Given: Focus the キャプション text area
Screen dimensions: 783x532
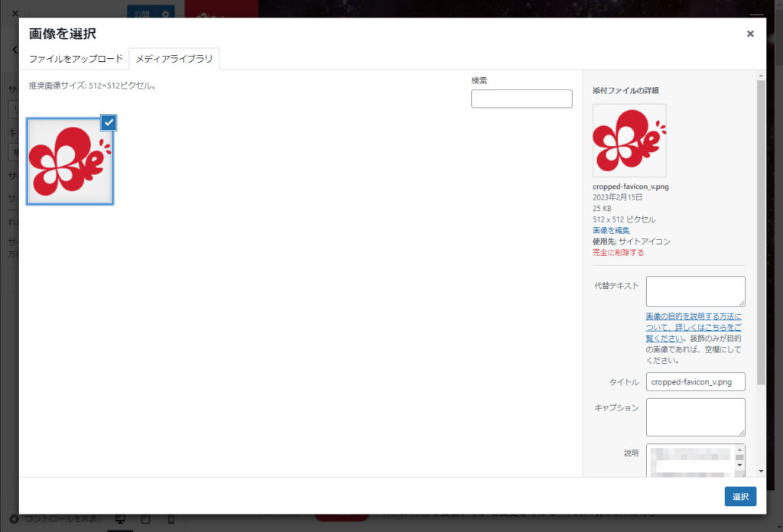Looking at the screenshot, I should (695, 417).
